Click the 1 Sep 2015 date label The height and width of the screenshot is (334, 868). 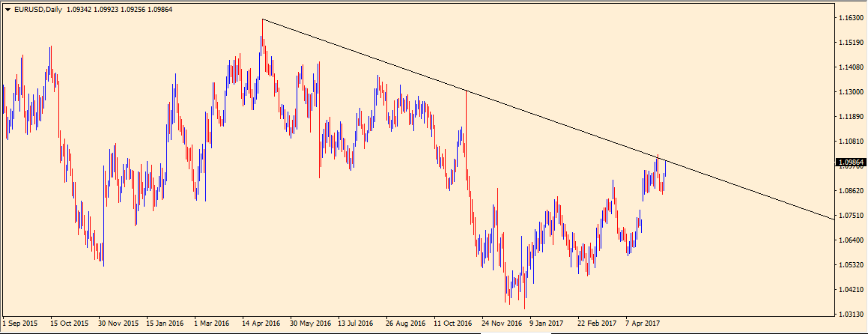(x=20, y=324)
